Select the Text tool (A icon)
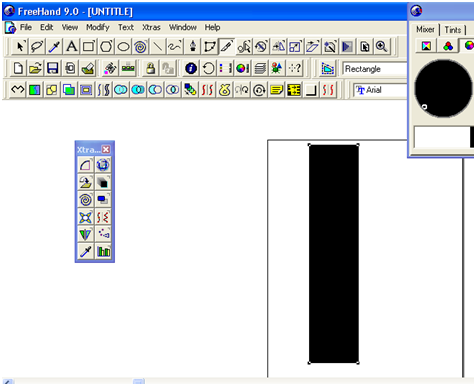476x386 pixels. (x=71, y=47)
